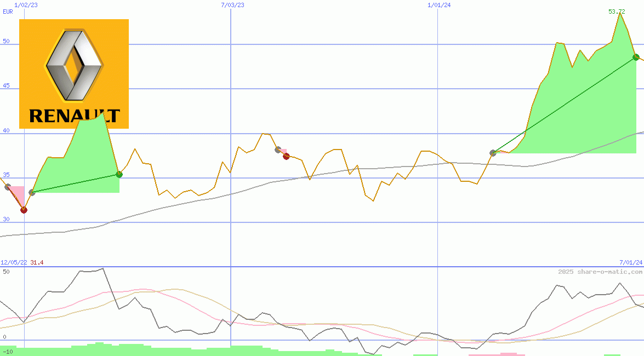
Task: Click the gray marker just after the 7/03/23 line
Action: pos(278,150)
